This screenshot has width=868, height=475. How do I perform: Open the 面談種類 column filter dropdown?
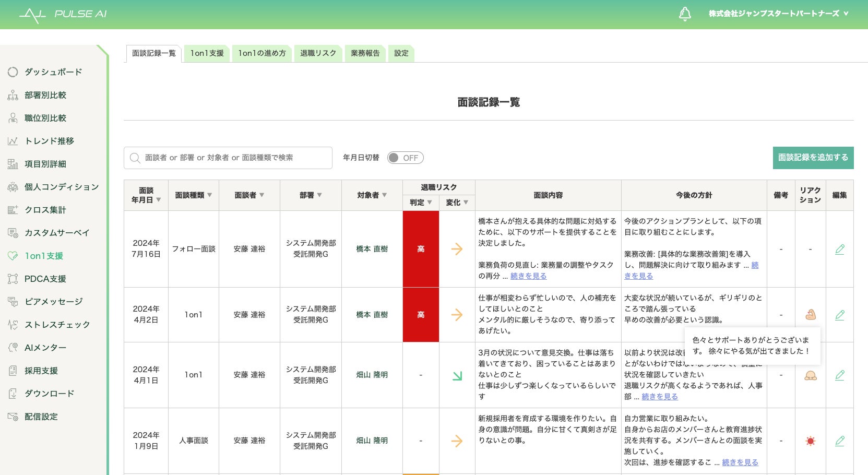pyautogui.click(x=209, y=195)
